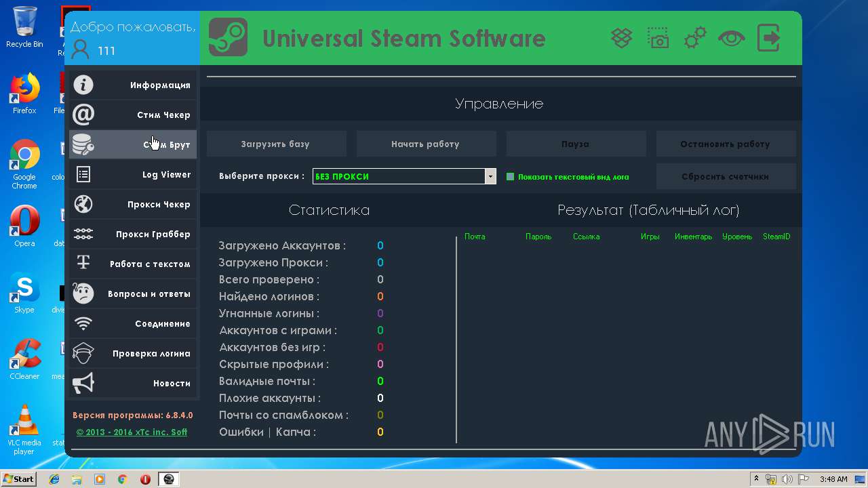Enable Показать текстовый вид лога checkbox
868x488 pixels.
[x=511, y=177]
